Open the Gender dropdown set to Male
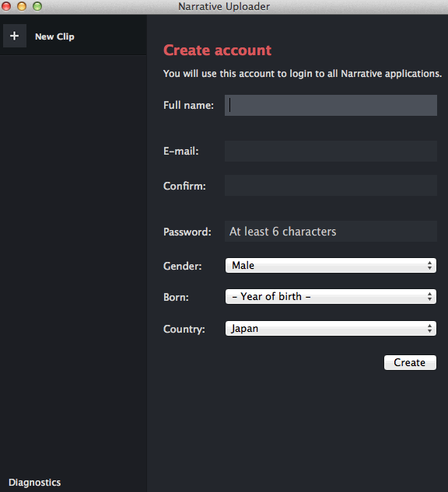Viewport: 448px width, 492px height. click(331, 266)
